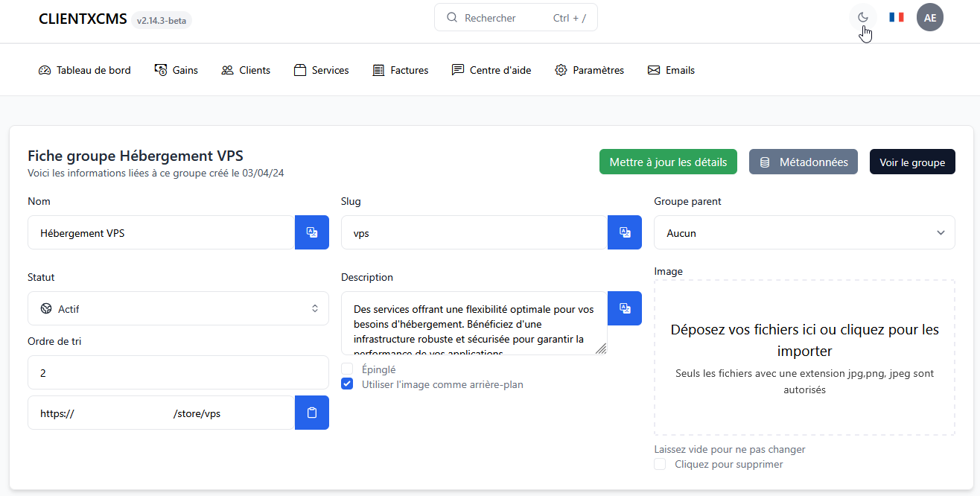Translate the Slug field
Viewport: 980px width, 496px height.
tap(625, 232)
